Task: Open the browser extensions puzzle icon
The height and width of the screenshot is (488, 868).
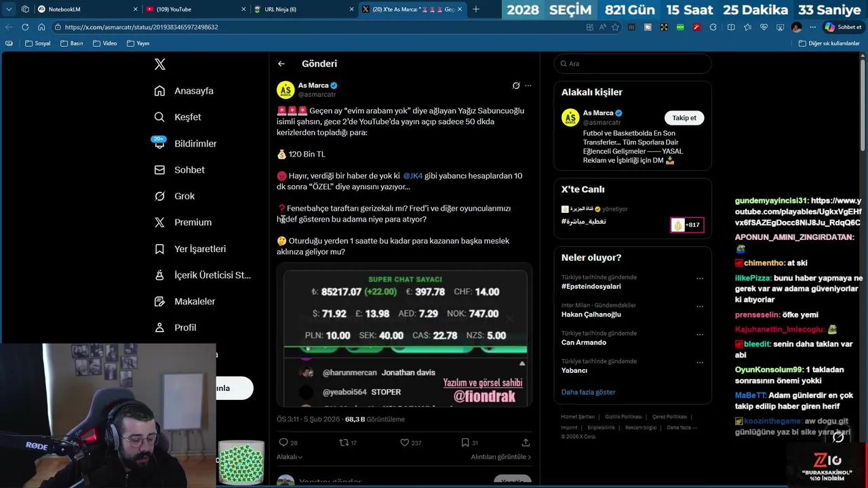Action: [713, 27]
